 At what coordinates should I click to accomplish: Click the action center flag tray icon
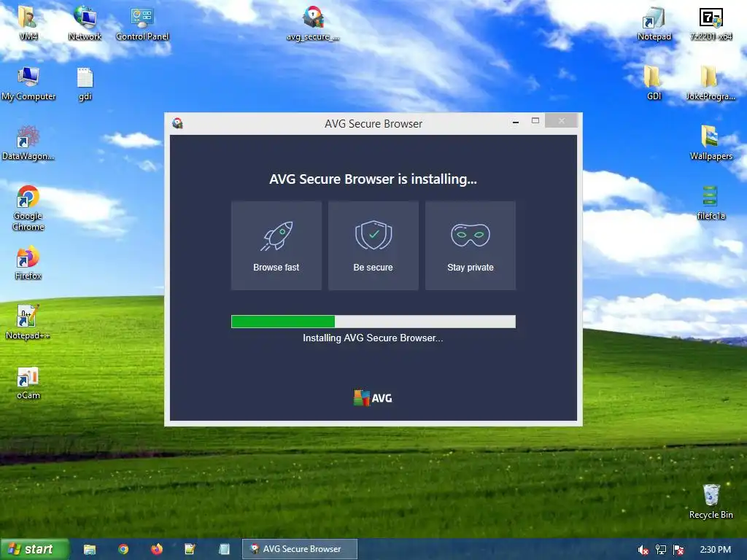coord(678,550)
